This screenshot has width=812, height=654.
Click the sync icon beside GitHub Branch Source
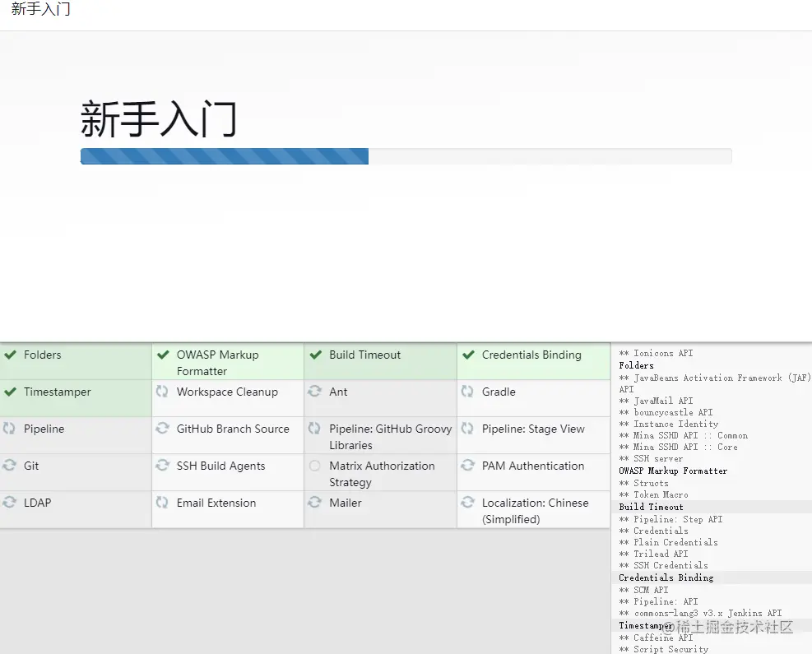click(163, 429)
